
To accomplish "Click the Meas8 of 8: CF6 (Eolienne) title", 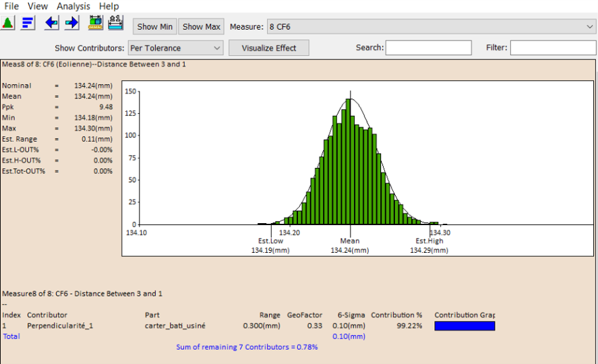I will click(94, 65).
